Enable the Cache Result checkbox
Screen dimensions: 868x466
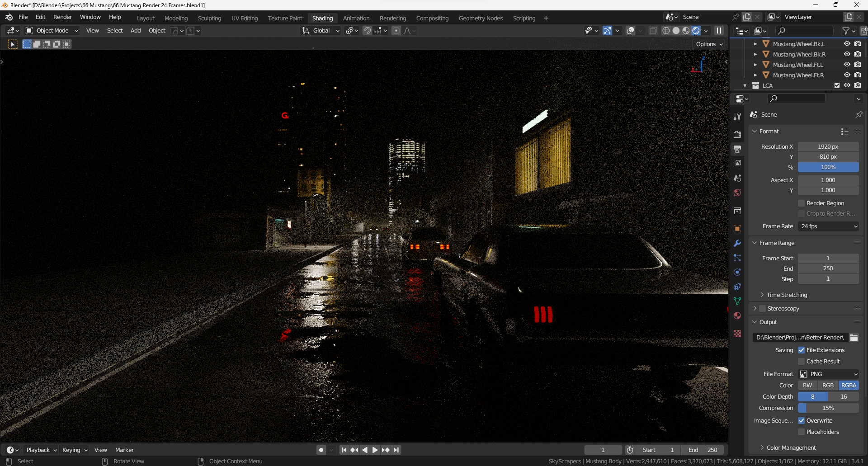tap(801, 362)
